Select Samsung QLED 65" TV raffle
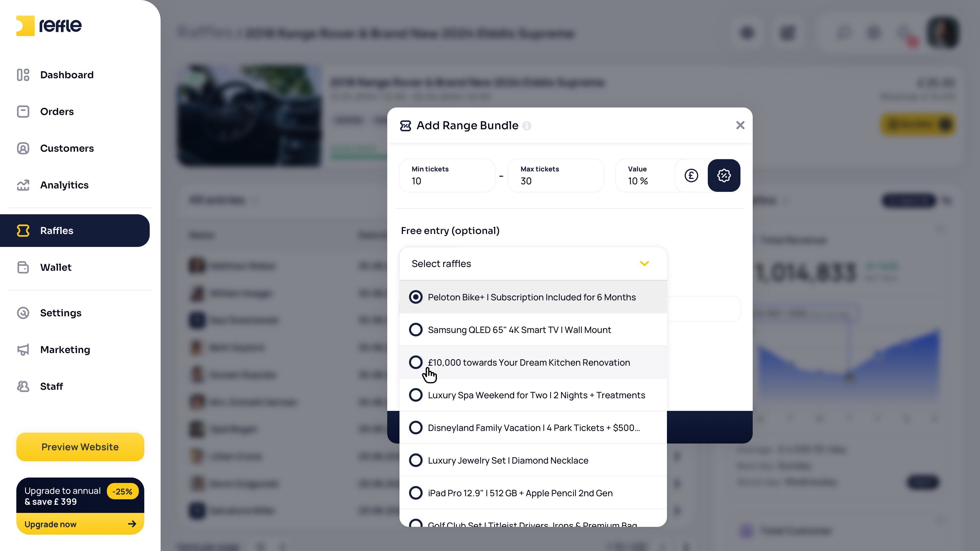 pos(533,330)
